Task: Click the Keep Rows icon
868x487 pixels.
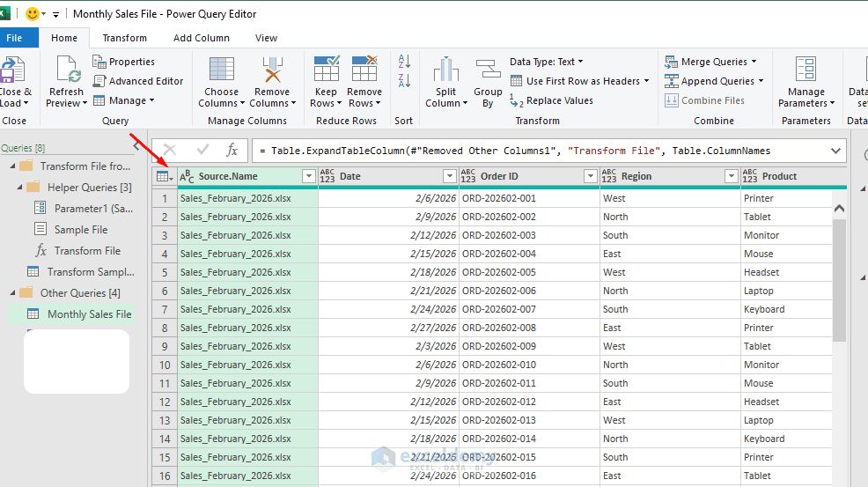Action: (x=326, y=69)
